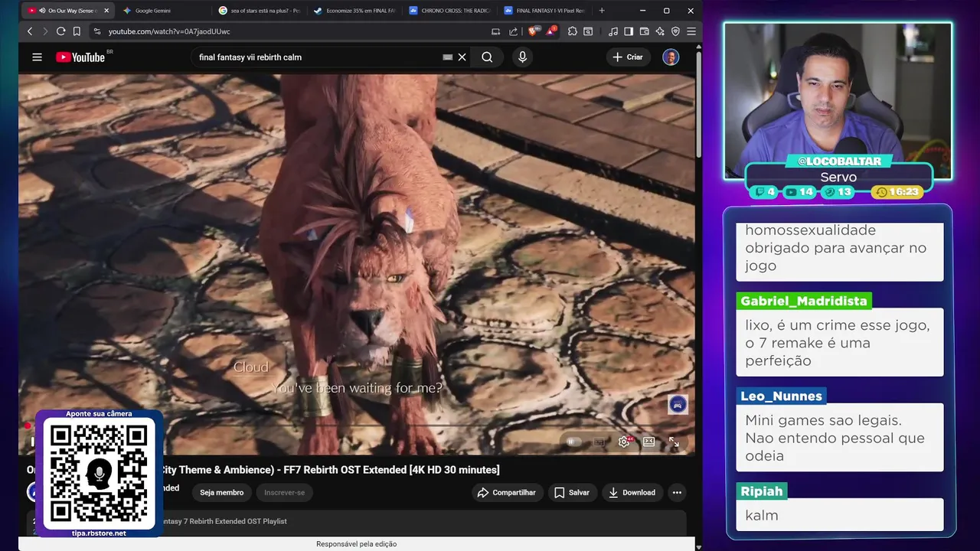Click the 'Mini games sao legais' chat message

click(840, 438)
